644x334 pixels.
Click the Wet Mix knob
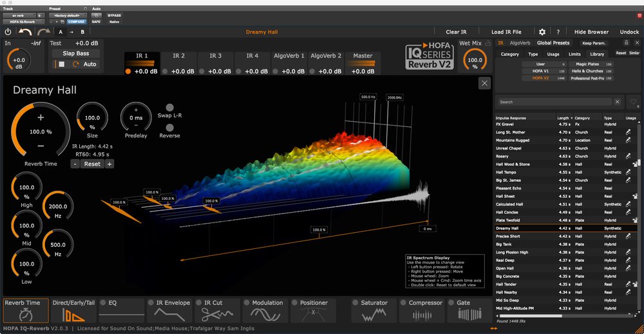[x=475, y=61]
